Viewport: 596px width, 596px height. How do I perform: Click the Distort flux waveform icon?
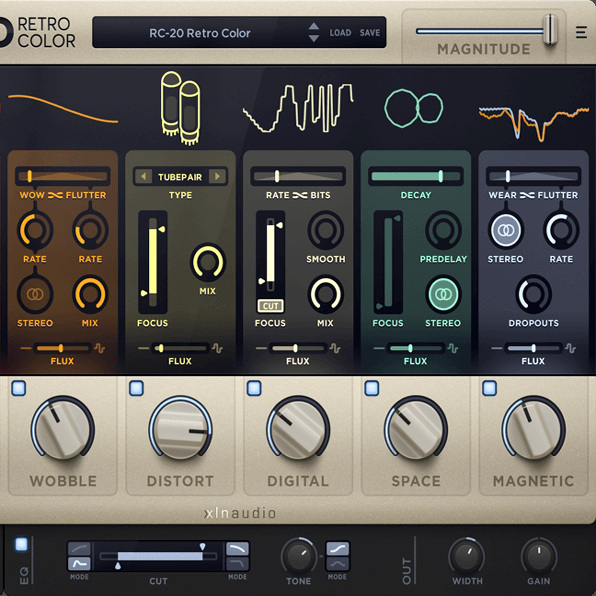[217, 348]
